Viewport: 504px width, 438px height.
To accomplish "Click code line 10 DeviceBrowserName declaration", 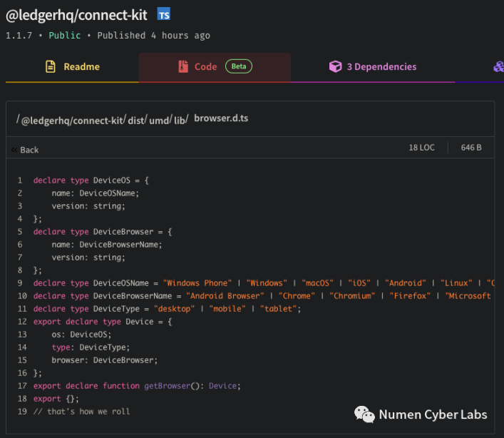I will click(262, 296).
